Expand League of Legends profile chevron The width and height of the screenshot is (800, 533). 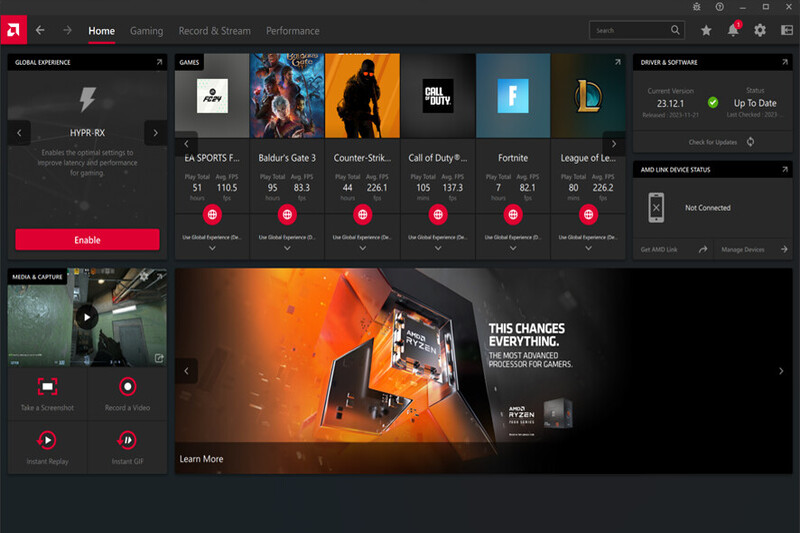[588, 250]
